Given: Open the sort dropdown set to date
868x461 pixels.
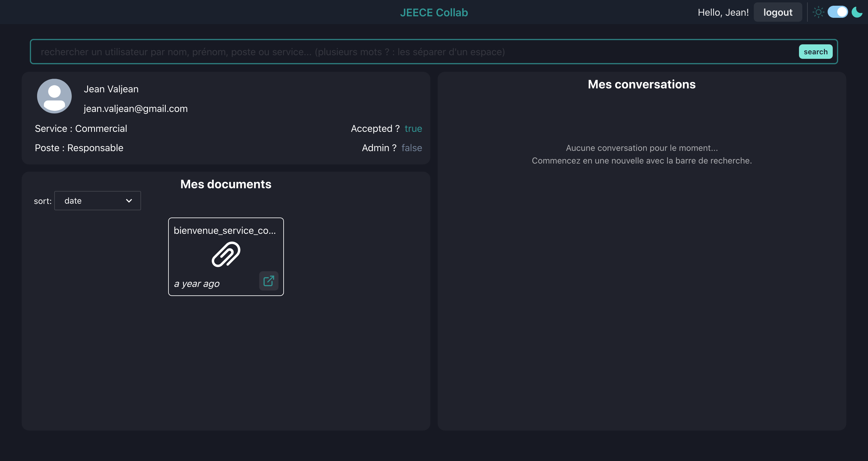Looking at the screenshot, I should (x=97, y=201).
